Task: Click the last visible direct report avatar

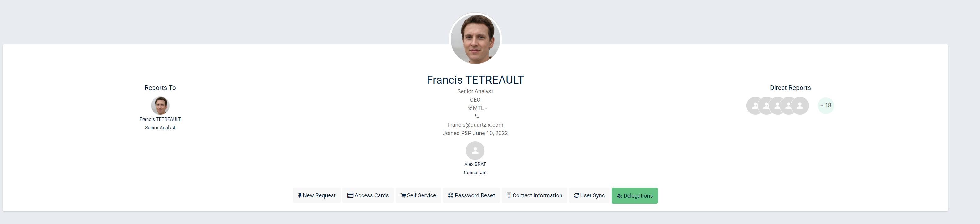Action: 801,106
